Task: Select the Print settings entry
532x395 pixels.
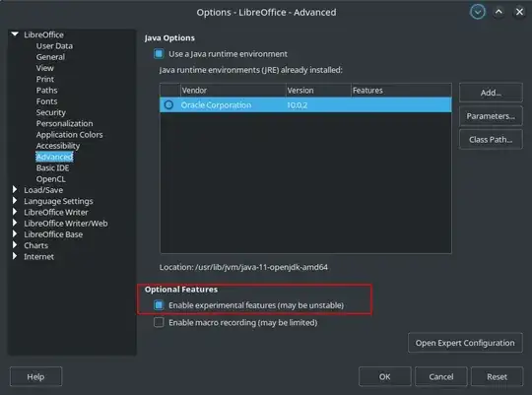Action: (45, 79)
